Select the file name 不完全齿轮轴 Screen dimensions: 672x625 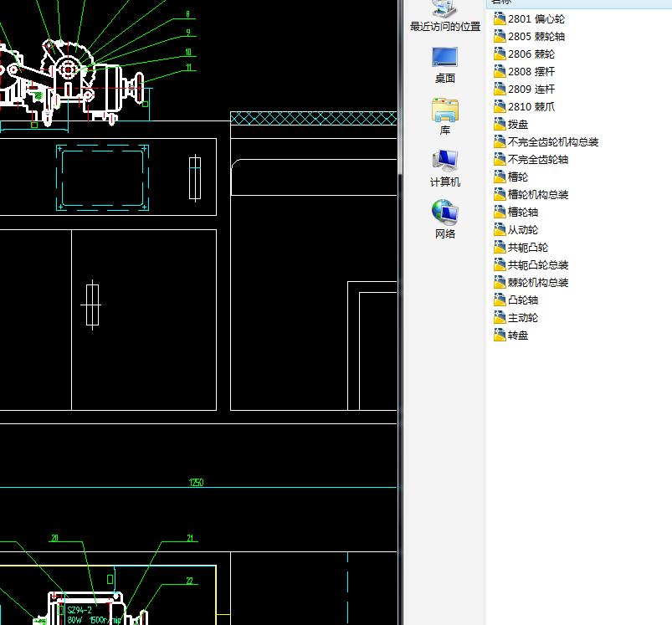538,159
